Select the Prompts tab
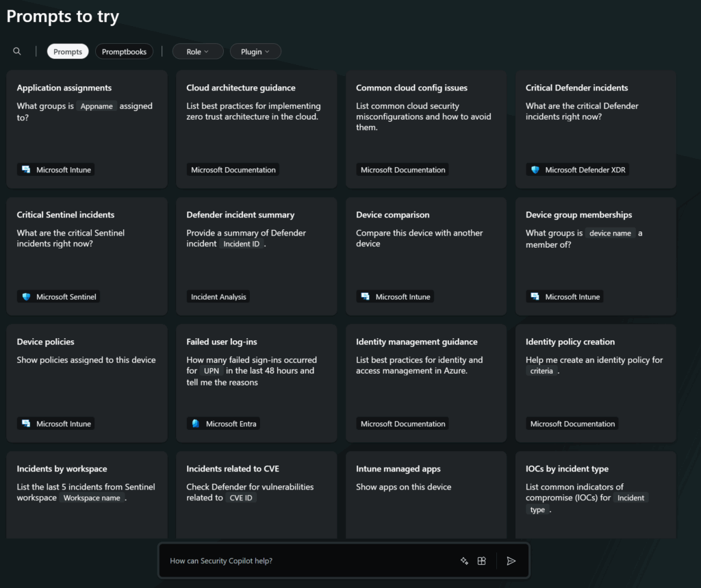Screen dimensions: 701x588 click(68, 51)
